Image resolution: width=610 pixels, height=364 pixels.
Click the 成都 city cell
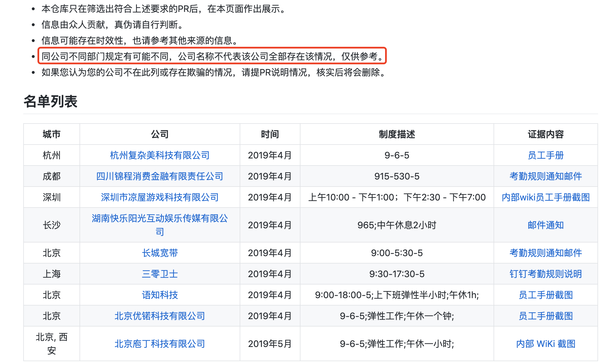click(51, 176)
